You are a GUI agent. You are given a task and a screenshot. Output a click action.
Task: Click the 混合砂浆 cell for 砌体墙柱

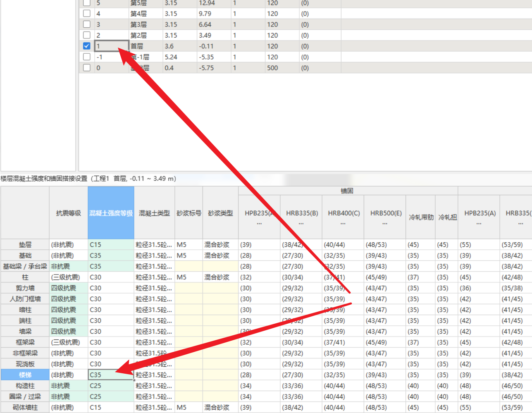tap(220, 407)
